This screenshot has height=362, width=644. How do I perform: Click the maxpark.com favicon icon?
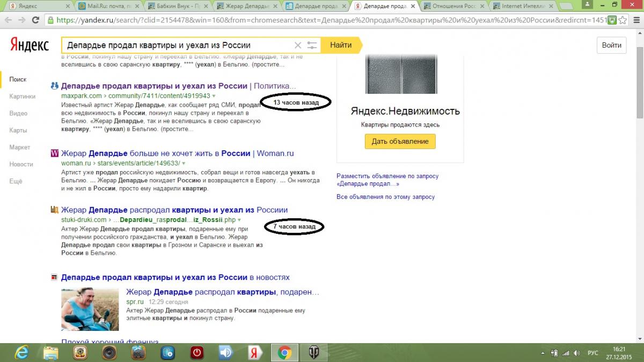tap(54, 86)
